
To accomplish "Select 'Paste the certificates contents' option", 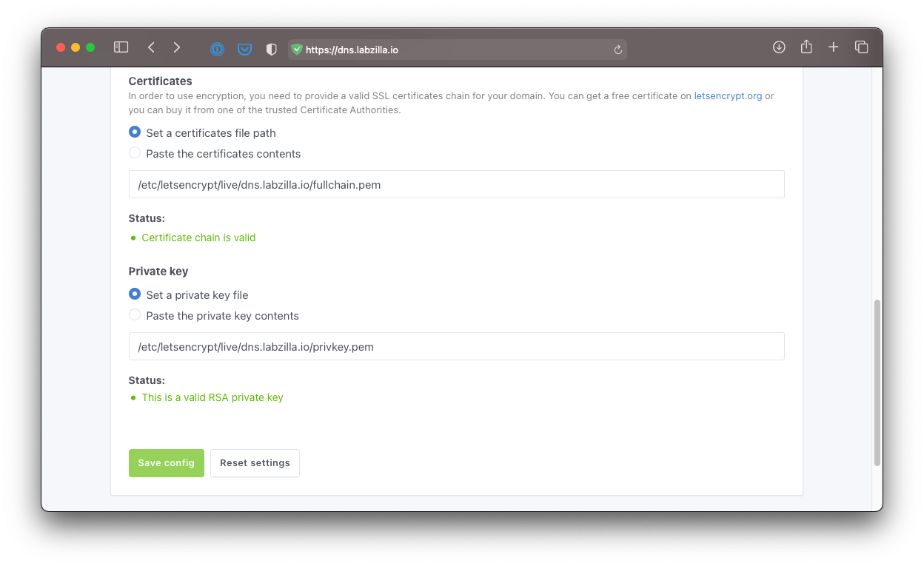I will (135, 153).
